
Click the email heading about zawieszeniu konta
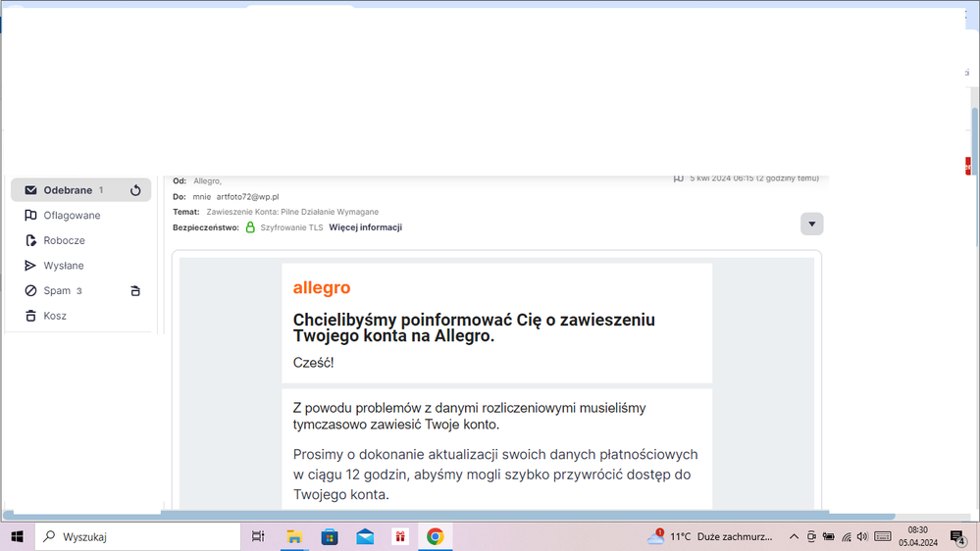(x=474, y=328)
